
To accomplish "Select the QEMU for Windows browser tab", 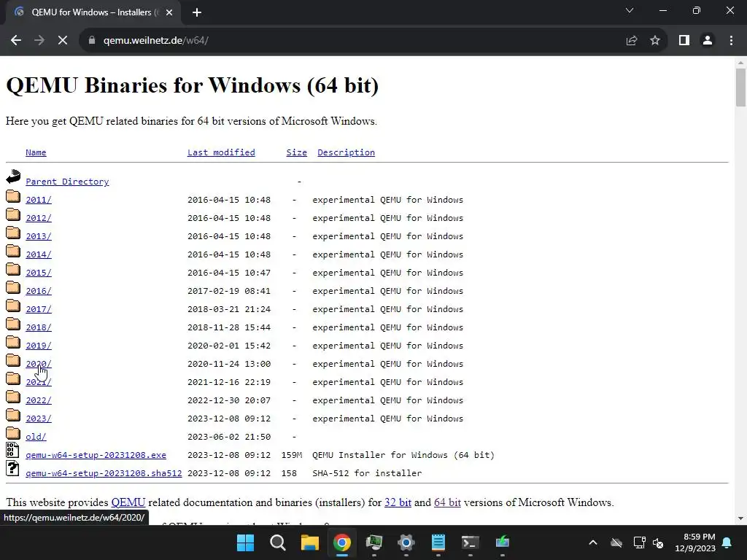I will pyautogui.click(x=94, y=12).
